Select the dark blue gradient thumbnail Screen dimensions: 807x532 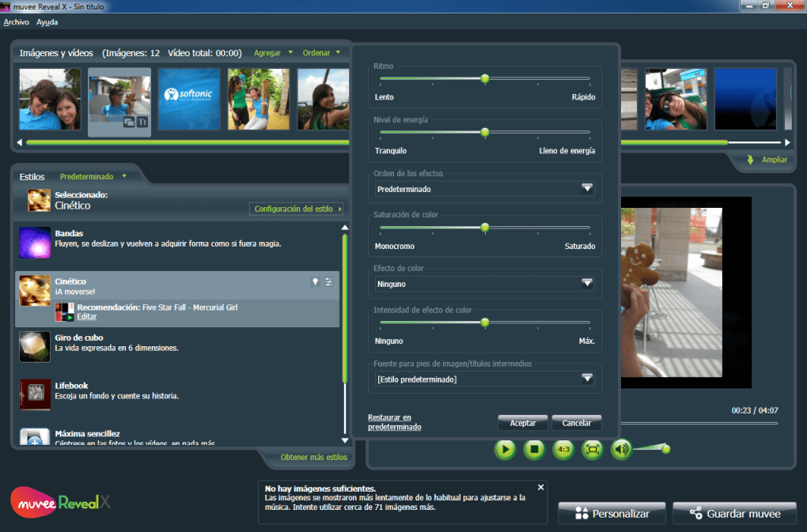click(745, 99)
